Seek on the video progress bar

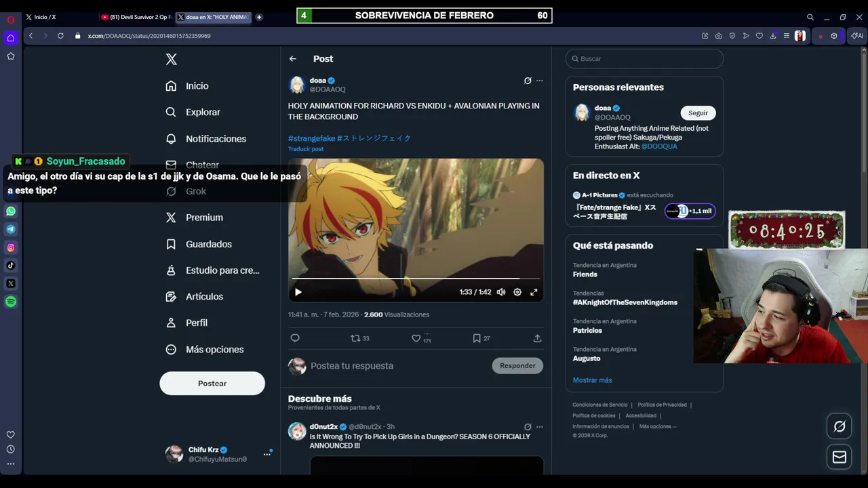tap(416, 279)
